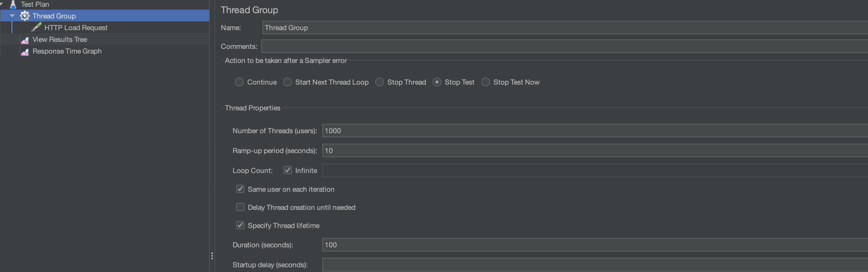The height and width of the screenshot is (272, 868).
Task: Collapse the Thread Group tree node
Action: pos(12,16)
